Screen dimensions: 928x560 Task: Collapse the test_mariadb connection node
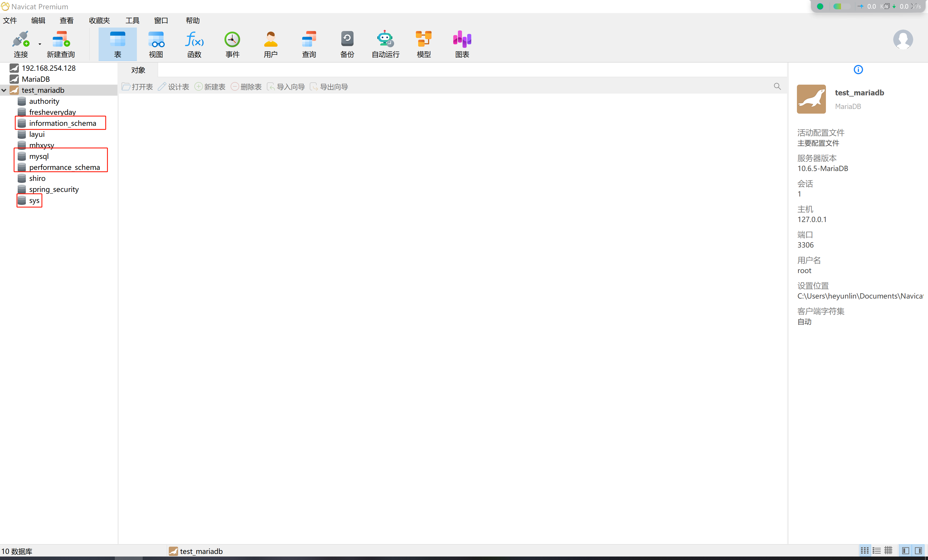(x=4, y=90)
